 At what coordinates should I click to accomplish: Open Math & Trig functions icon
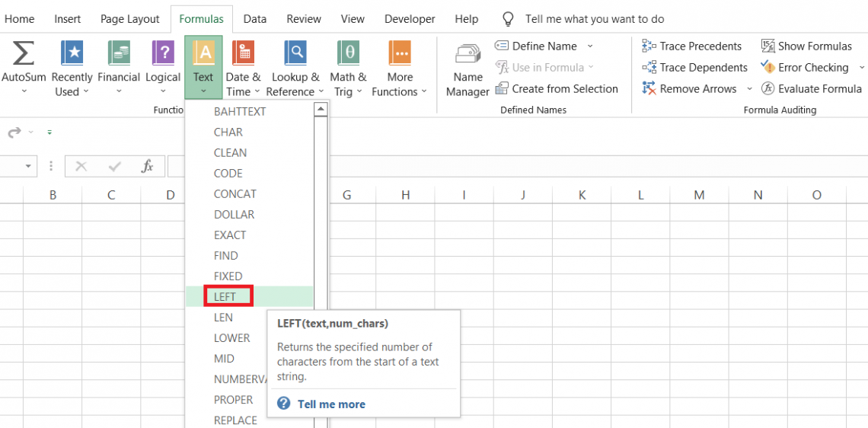coord(348,54)
